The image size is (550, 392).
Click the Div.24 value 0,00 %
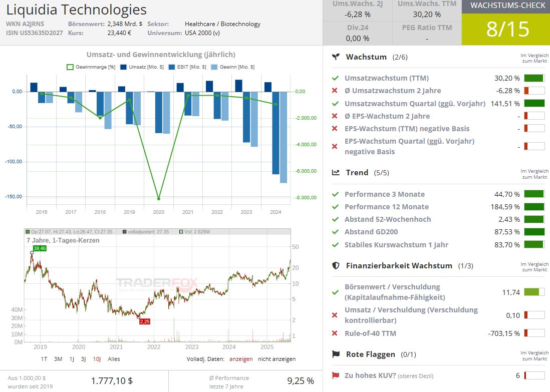click(x=358, y=38)
